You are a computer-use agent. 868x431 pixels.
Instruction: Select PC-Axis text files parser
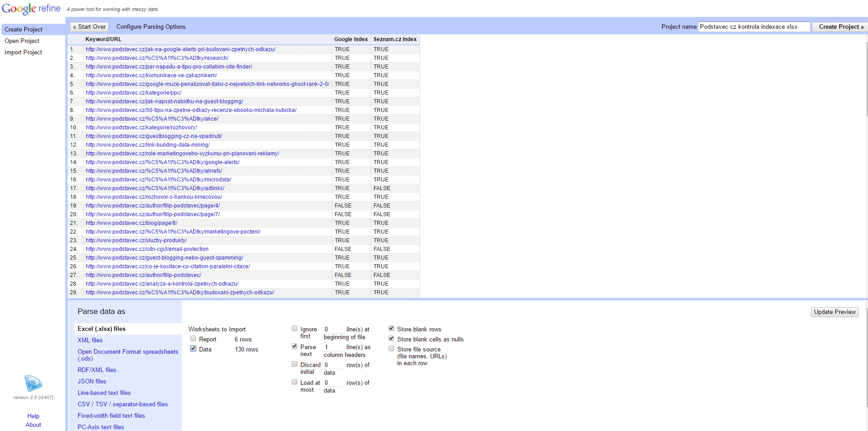click(x=101, y=427)
